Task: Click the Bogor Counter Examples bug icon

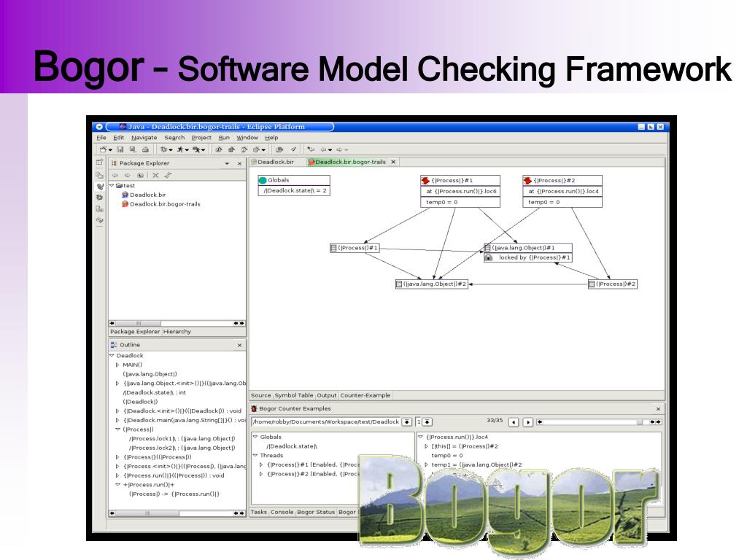Action: [x=254, y=408]
